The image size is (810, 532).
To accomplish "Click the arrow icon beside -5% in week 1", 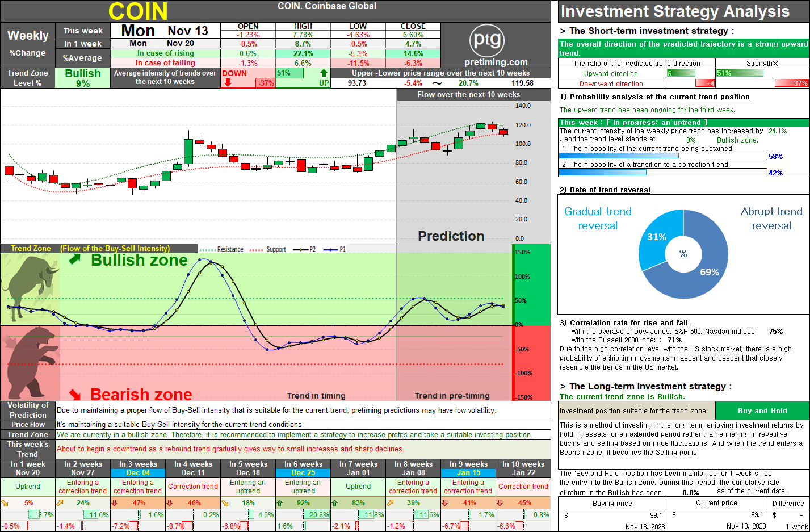I will click(x=5, y=502).
